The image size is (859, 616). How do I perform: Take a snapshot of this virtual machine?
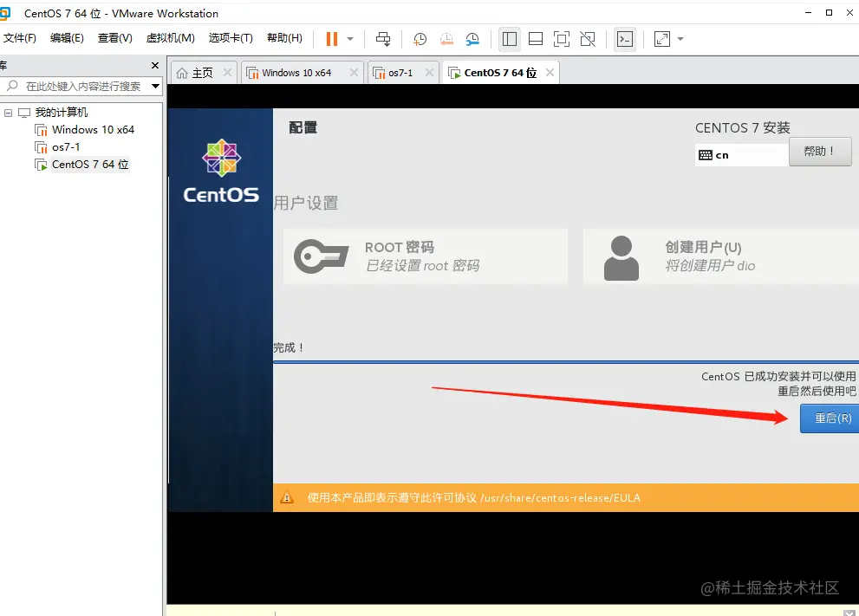tap(420, 39)
